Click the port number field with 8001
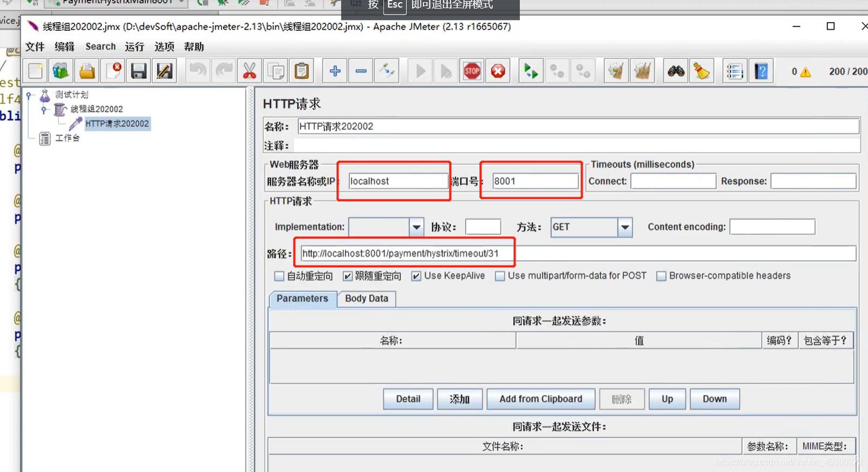The image size is (868, 472). coord(536,181)
